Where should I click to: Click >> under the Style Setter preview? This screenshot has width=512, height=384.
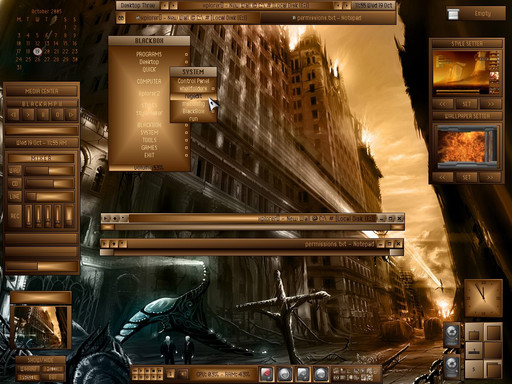(x=491, y=104)
